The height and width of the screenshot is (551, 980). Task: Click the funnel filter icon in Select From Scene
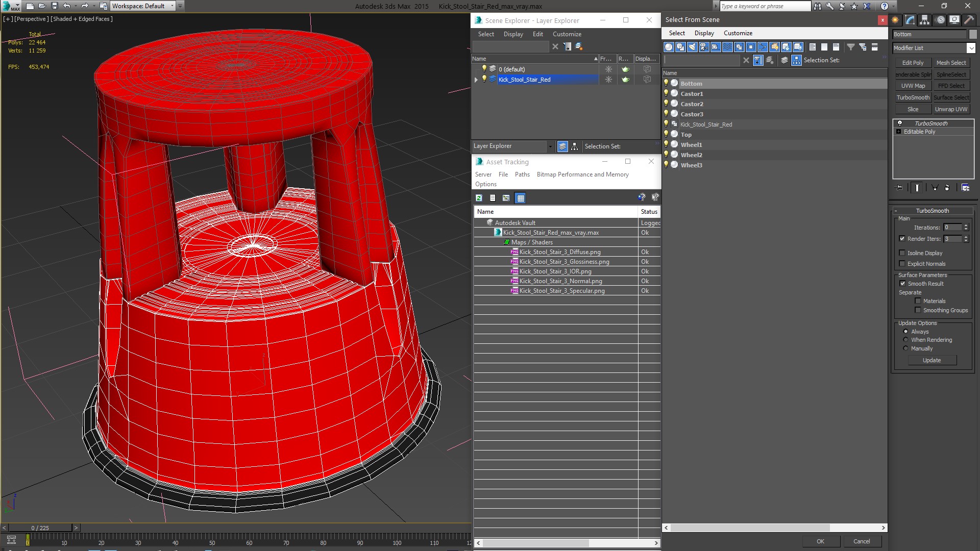[x=851, y=47]
